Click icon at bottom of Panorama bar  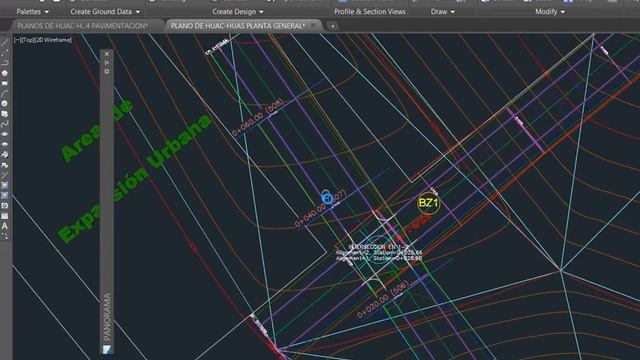[x=107, y=349]
